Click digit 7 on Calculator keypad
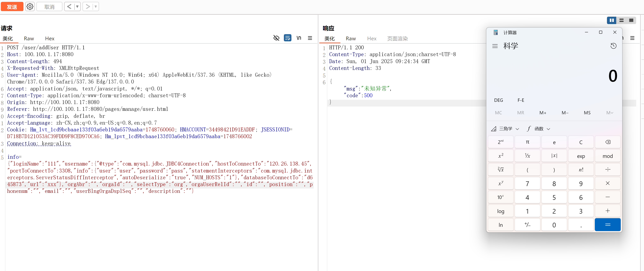 click(x=527, y=183)
